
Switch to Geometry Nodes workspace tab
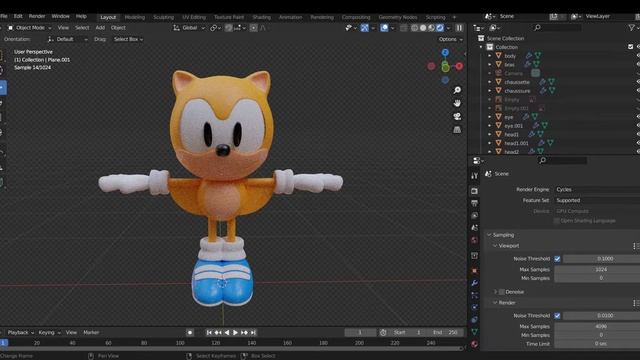[398, 17]
